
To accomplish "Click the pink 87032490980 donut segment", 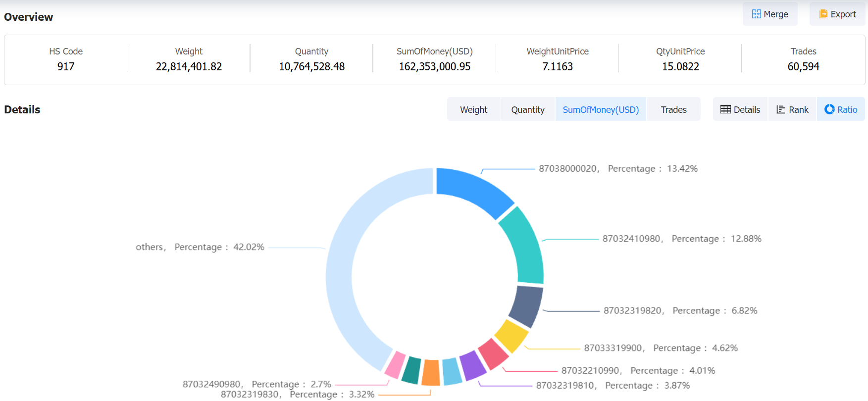I will coord(396,365).
